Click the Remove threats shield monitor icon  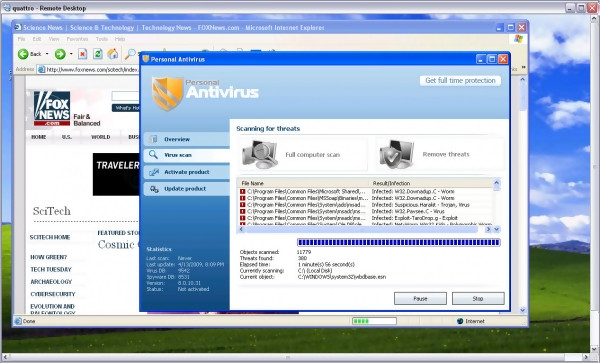pyautogui.click(x=397, y=154)
